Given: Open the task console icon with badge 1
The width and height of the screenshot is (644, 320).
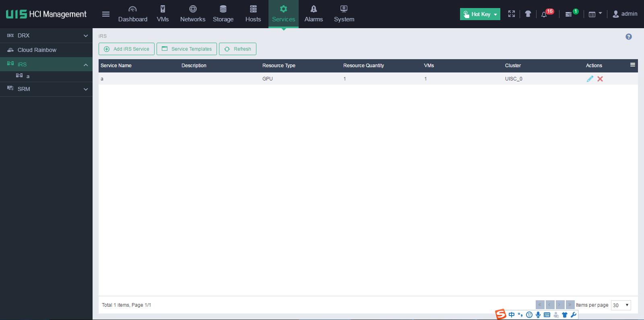Looking at the screenshot, I should click(569, 14).
